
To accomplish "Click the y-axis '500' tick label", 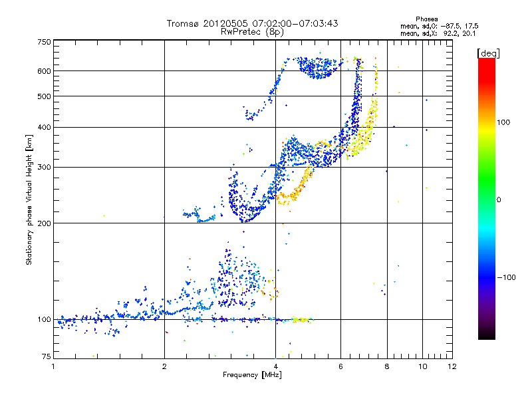I will coord(44,96).
